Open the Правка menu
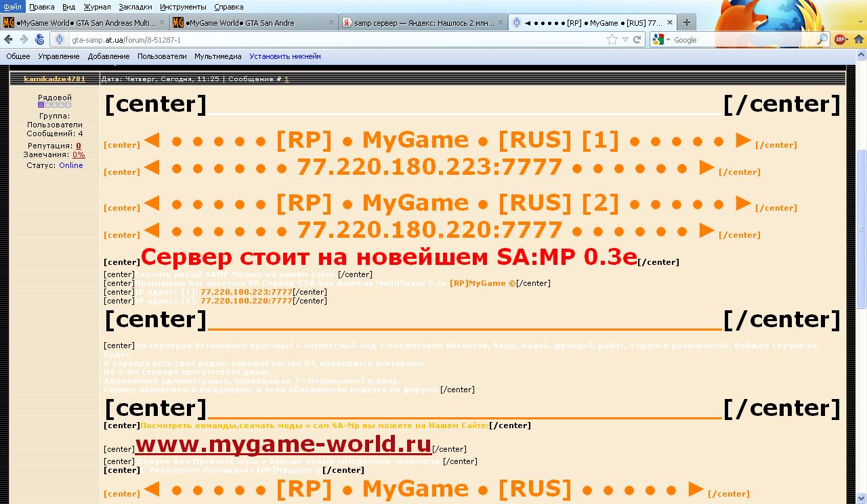 [x=42, y=7]
